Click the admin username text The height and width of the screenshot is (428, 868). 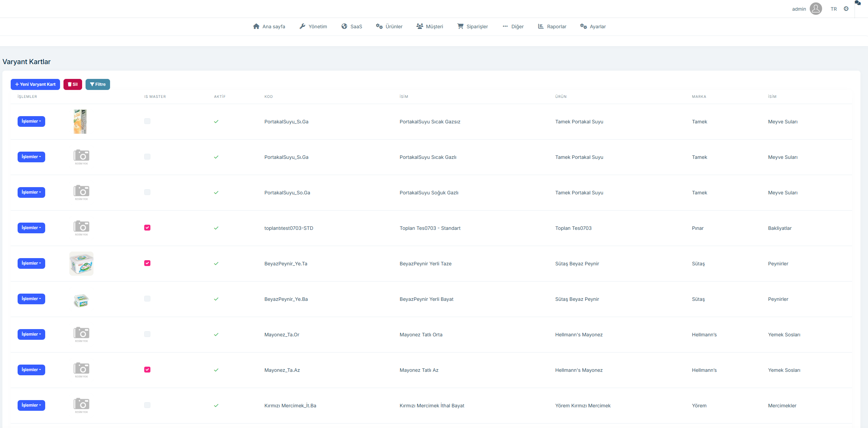tap(799, 9)
